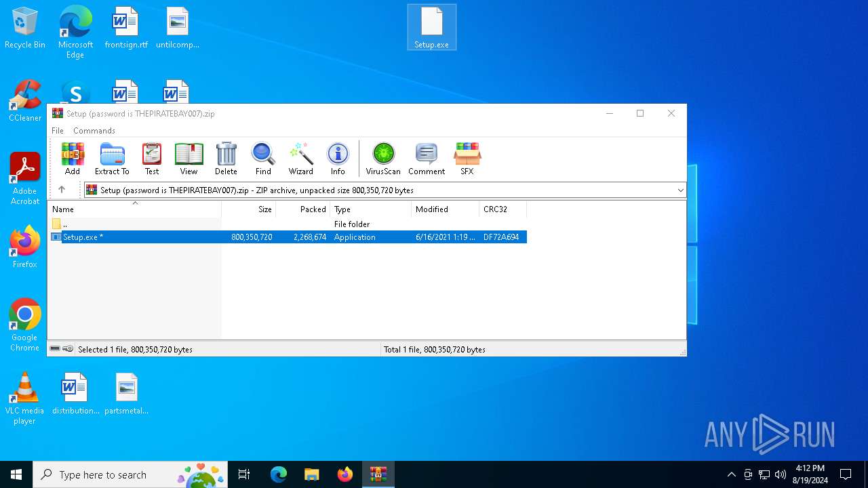
Task: Open the Commands menu
Action: click(94, 131)
